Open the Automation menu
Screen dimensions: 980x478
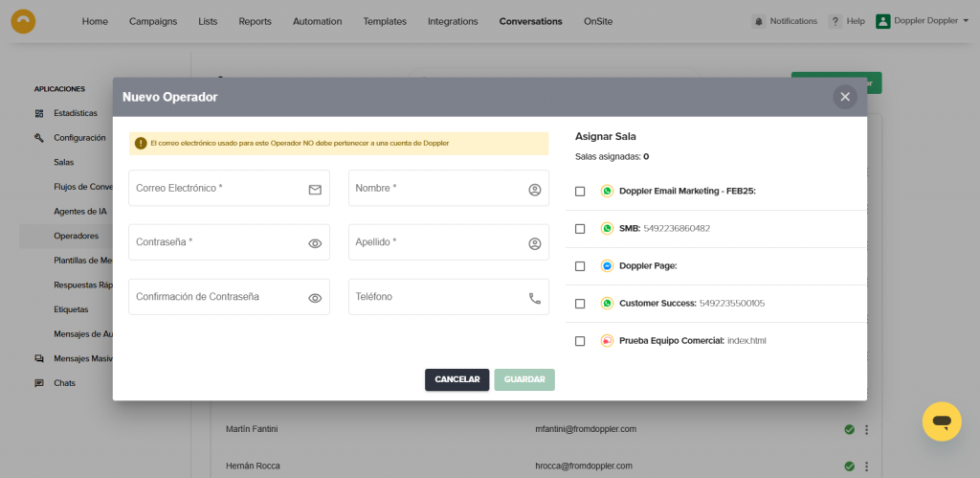pos(318,21)
